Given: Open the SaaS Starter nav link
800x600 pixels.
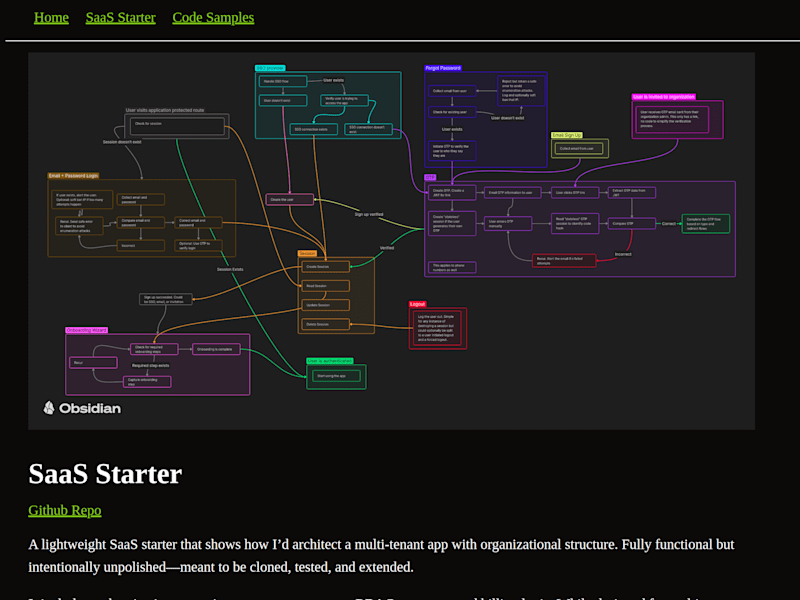Looking at the screenshot, I should [120, 17].
